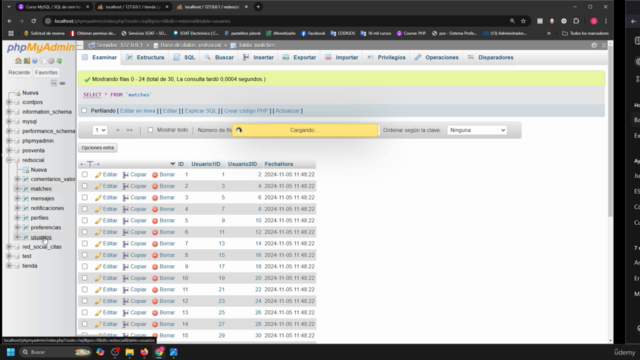Check the row checkbox for ID 6
This screenshot has height=360, width=640.
coord(84,232)
